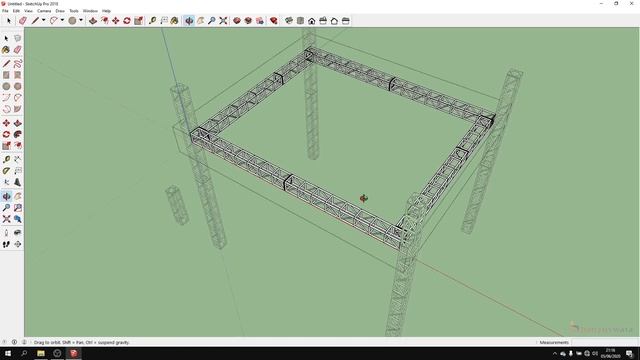The image size is (640, 360).
Task: Click the geo-location status bar icon
Action: pyautogui.click(x=4, y=342)
